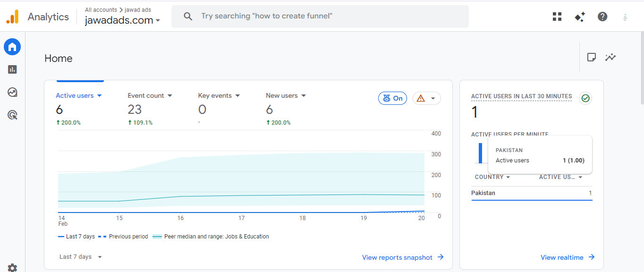Expand the Active users metric dropdown
Image resolution: width=644 pixels, height=272 pixels.
[99, 95]
